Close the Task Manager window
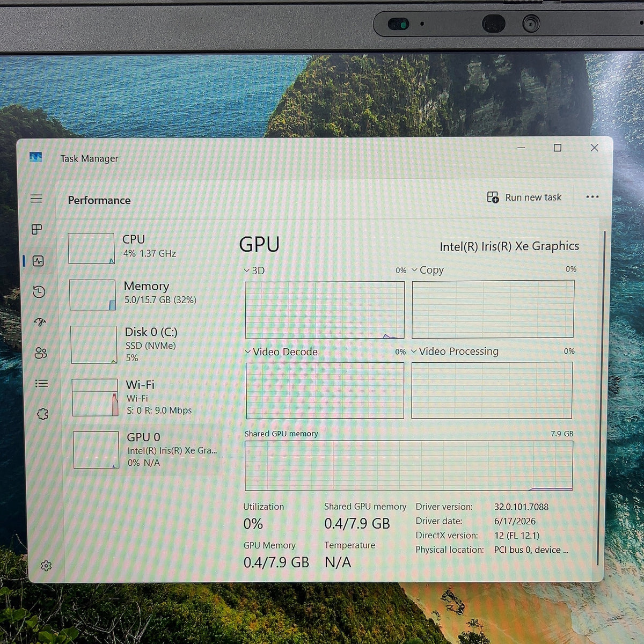This screenshot has height=644, width=644. pos(594,148)
